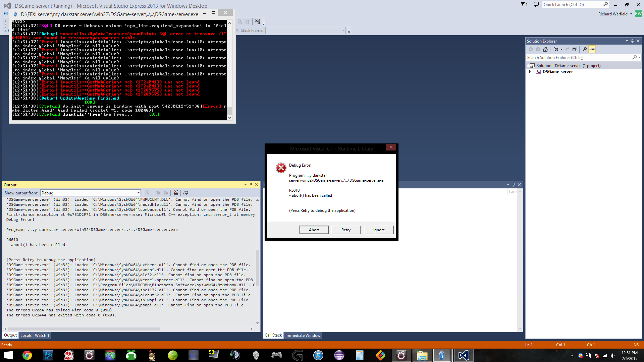Expand the DSGame-server project node
Screen dimensions: 644x362
pos(530,72)
